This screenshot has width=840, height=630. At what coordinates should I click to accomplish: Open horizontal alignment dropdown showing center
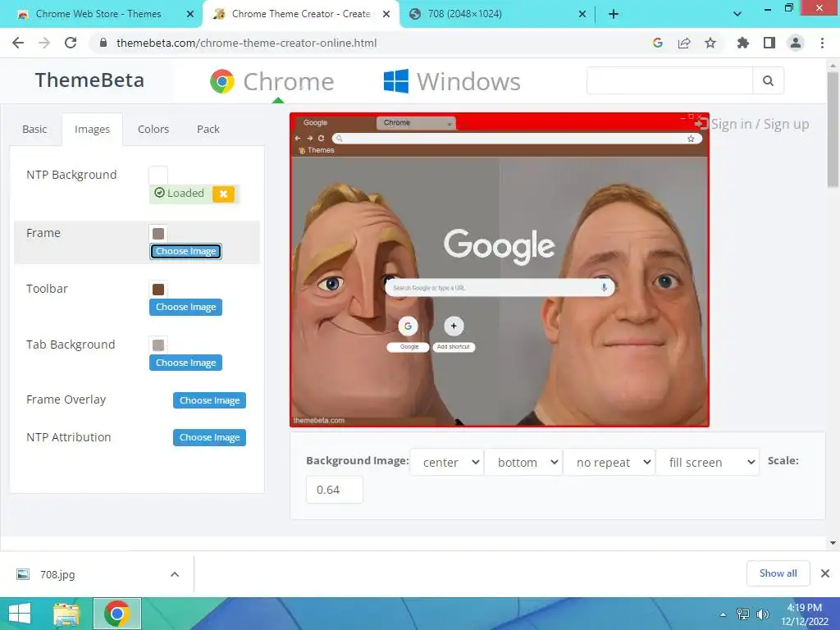point(447,462)
